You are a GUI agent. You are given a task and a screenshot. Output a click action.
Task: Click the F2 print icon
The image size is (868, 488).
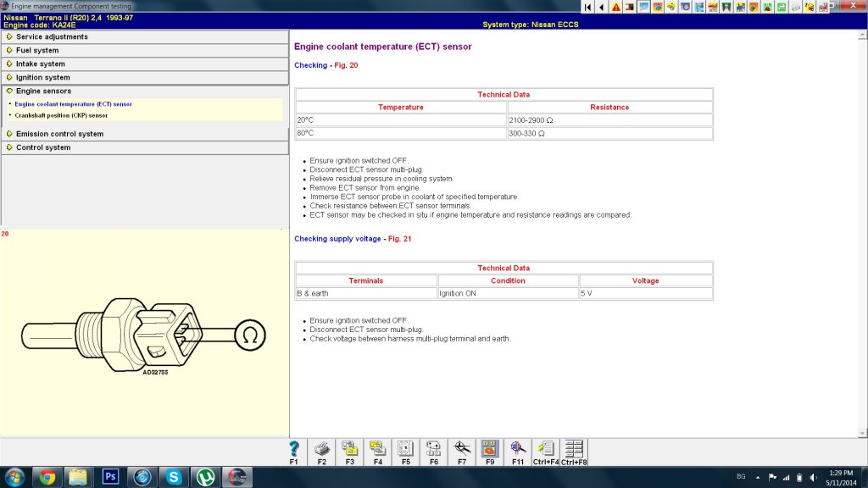coord(322,449)
